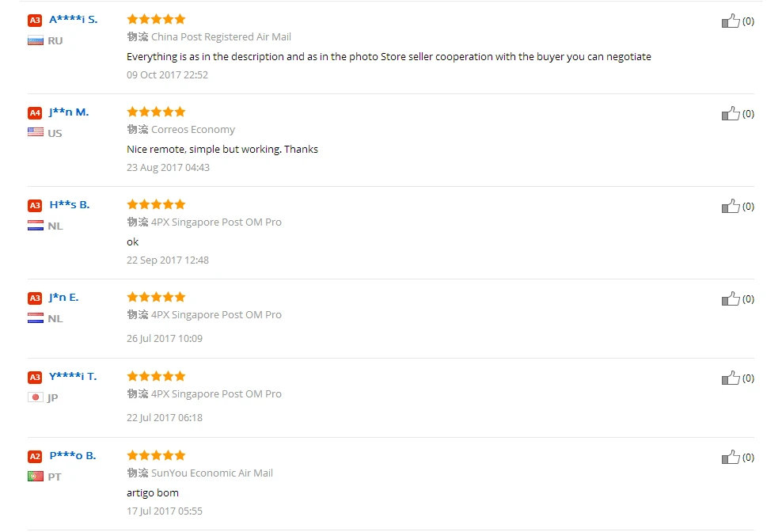This screenshot has height=532, width=782.
Task: Select the 'artigo bom' review text
Action: (153, 493)
